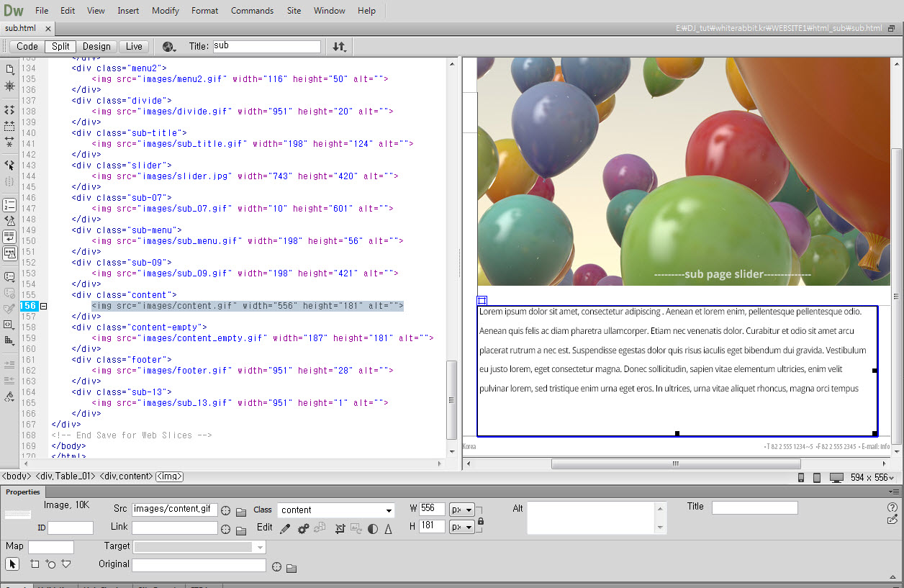Viewport: 904px width, 588px height.
Task: Click the pencil Edit image icon
Action: click(285, 529)
